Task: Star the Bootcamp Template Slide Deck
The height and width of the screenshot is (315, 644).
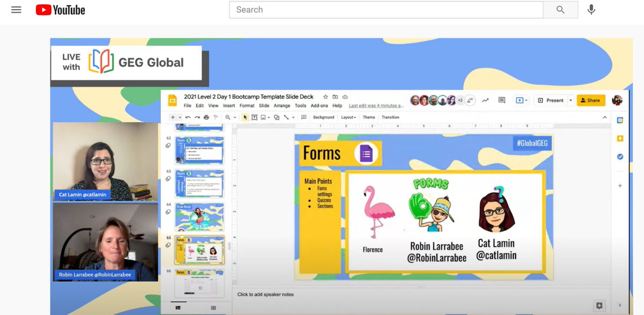Action: [326, 97]
